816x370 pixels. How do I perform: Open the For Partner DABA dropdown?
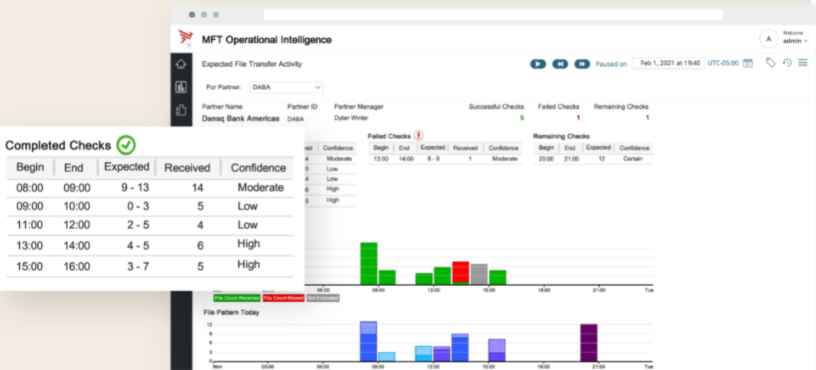pyautogui.click(x=286, y=87)
